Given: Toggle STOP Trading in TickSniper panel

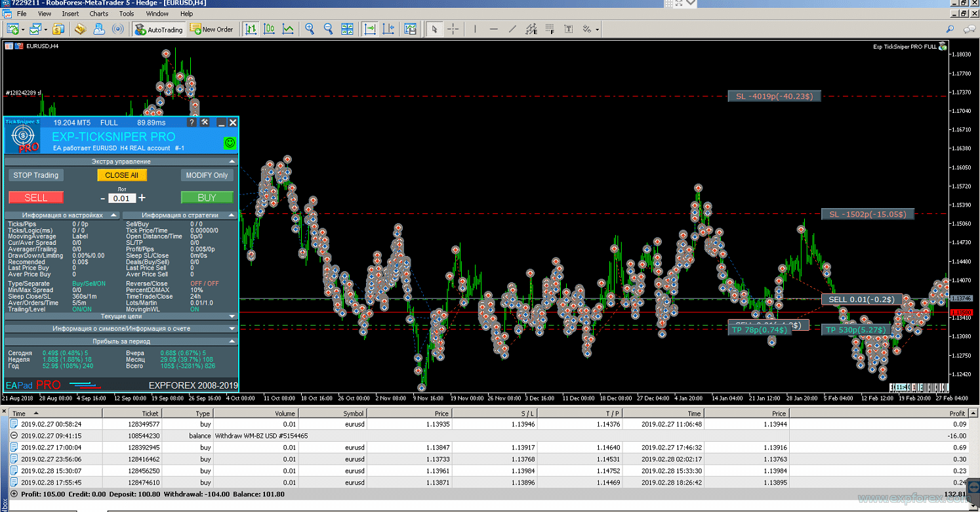Looking at the screenshot, I should [x=37, y=175].
